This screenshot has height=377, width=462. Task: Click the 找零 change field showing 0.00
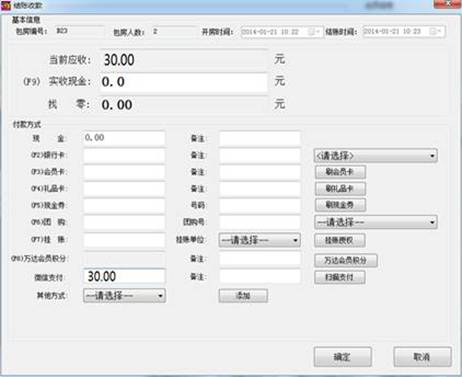[x=183, y=105]
